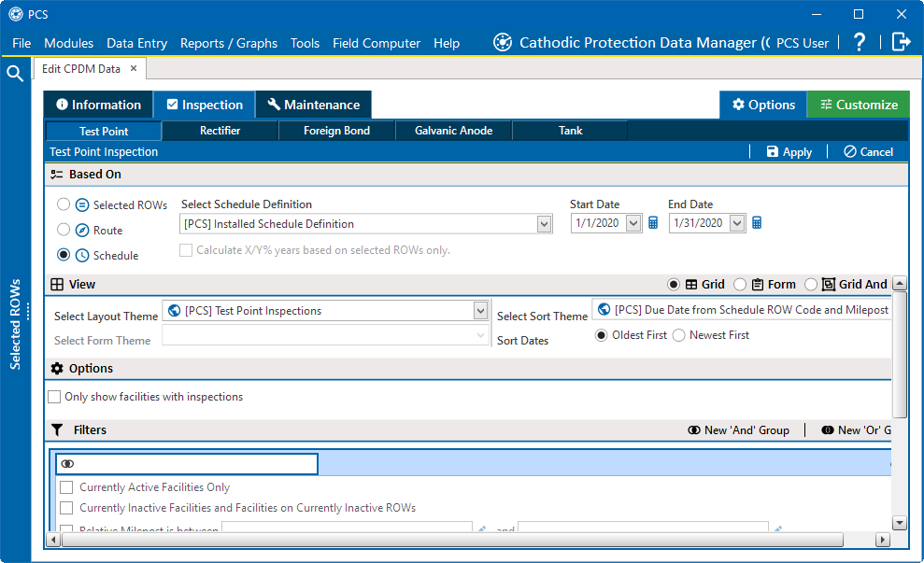This screenshot has width=924, height=563.
Task: Click the filter group name field
Action: [x=187, y=464]
